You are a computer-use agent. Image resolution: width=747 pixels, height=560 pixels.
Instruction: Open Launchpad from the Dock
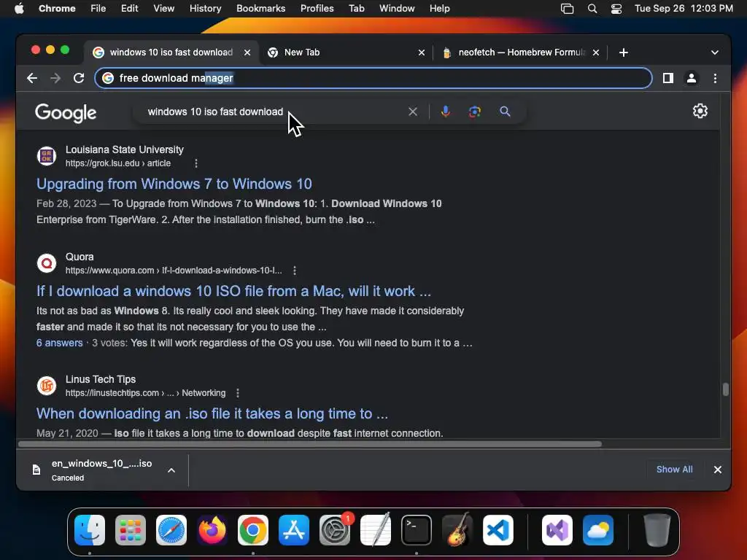131,530
